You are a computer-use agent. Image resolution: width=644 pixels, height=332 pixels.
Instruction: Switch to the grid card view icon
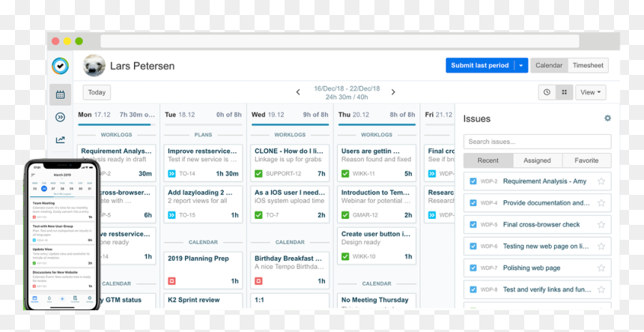tap(565, 92)
